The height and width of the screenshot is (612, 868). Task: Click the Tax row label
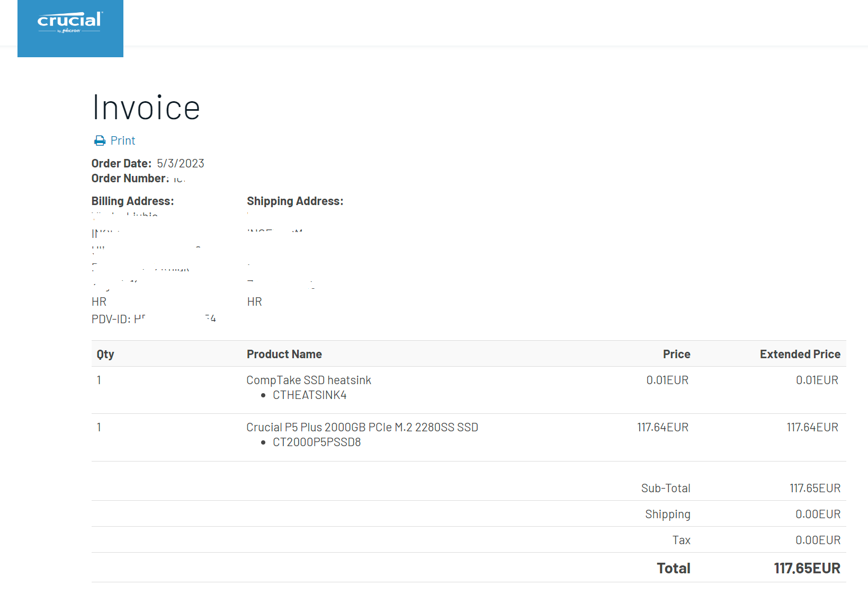pos(681,540)
